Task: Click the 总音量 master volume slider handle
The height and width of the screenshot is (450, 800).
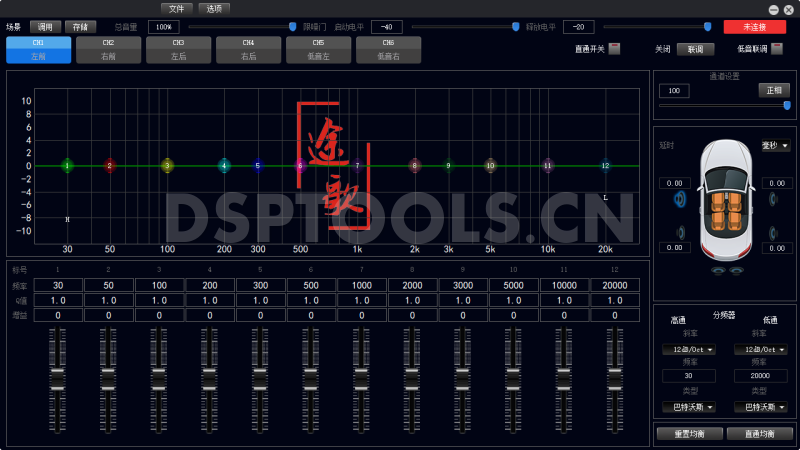Action: click(292, 27)
